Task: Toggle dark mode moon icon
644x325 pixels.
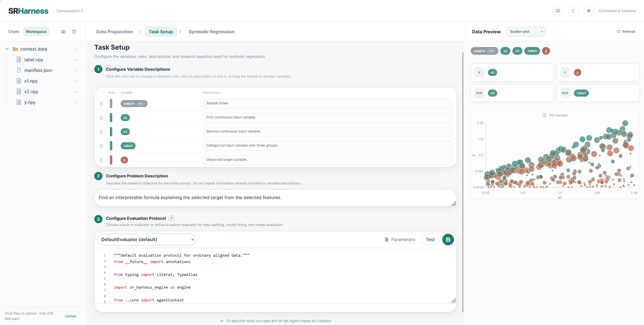Action: tap(573, 11)
